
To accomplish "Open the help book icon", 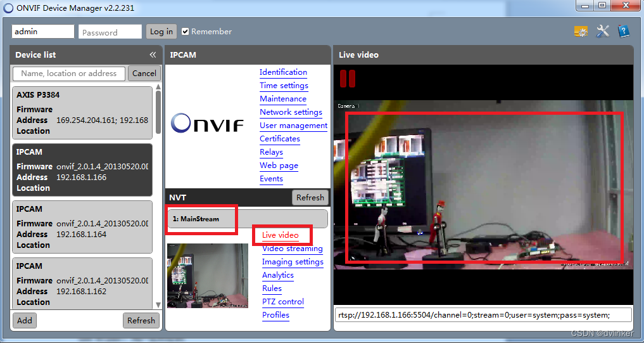I will (624, 31).
